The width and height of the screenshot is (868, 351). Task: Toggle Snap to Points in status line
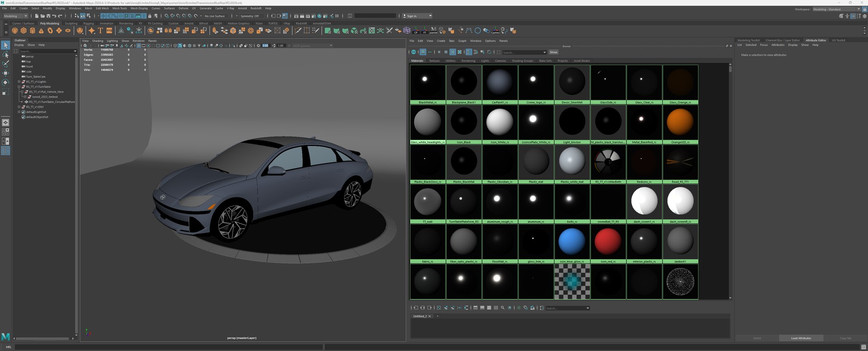tap(178, 16)
